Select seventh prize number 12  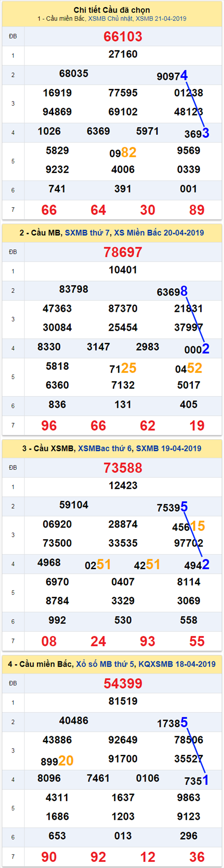click(147, 857)
